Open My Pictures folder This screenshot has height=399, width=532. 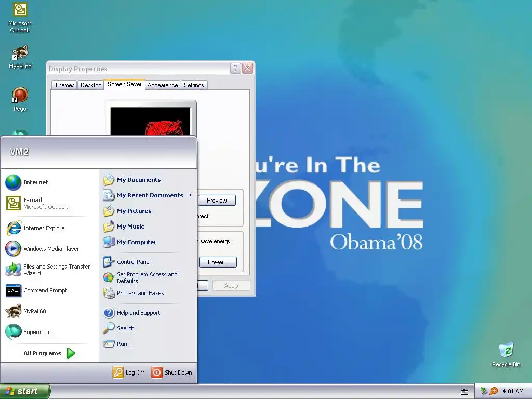148,211
